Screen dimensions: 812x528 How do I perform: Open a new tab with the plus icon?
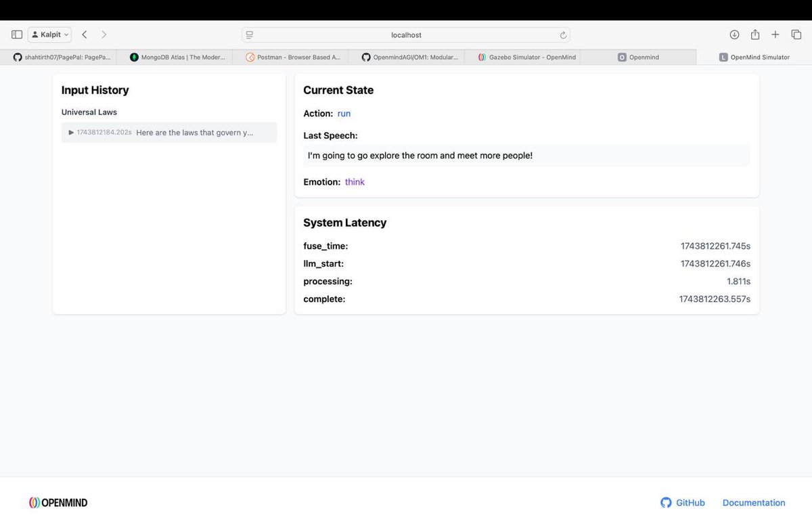775,35
